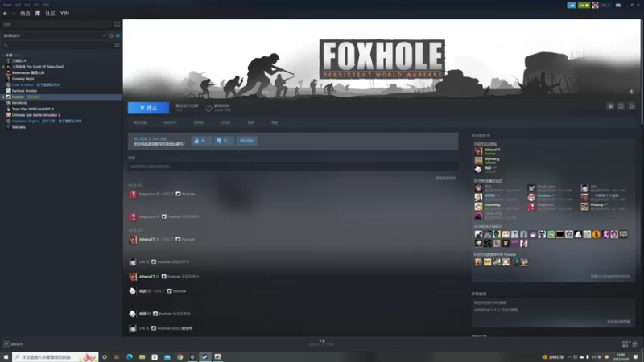644x362 pixels.
Task: Open Steam icon on the taskbar
Action: (x=205, y=357)
